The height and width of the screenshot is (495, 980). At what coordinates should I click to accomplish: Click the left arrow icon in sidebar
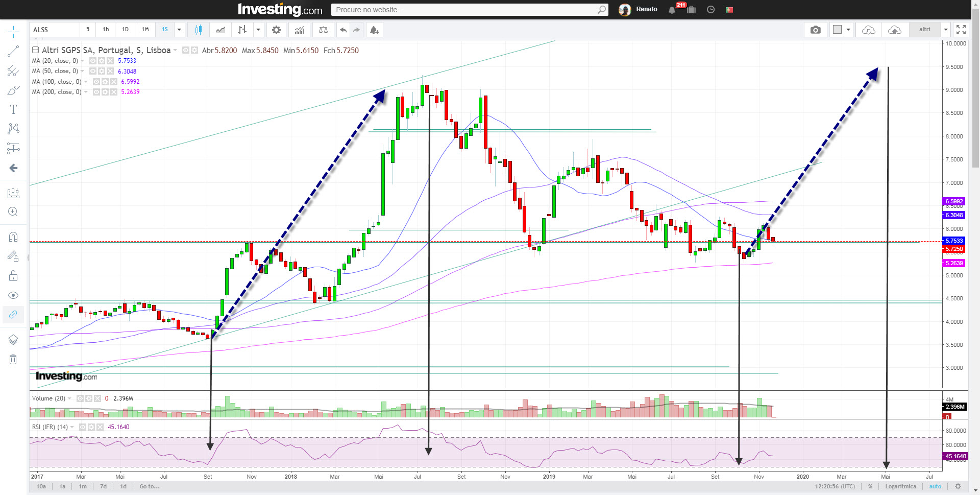tap(13, 168)
